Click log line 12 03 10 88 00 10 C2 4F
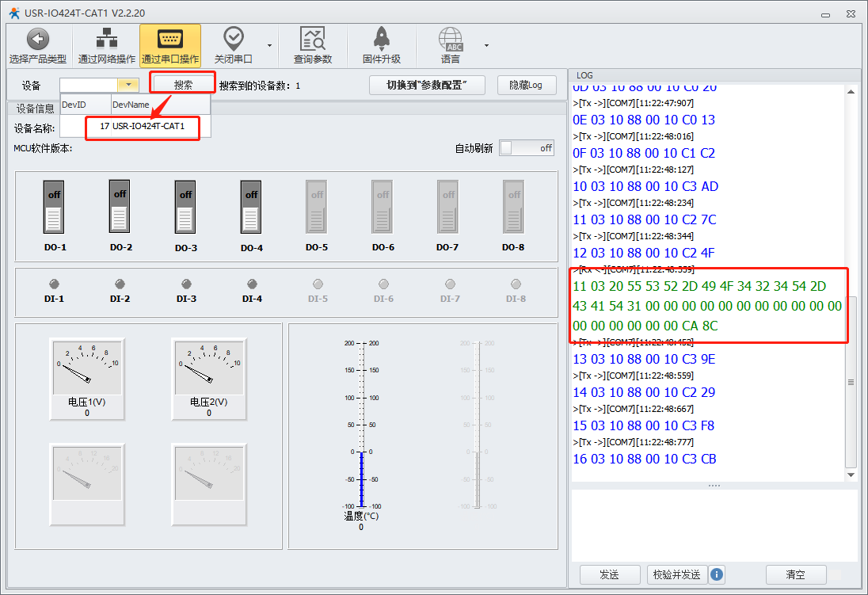The width and height of the screenshot is (868, 595). 644,253
